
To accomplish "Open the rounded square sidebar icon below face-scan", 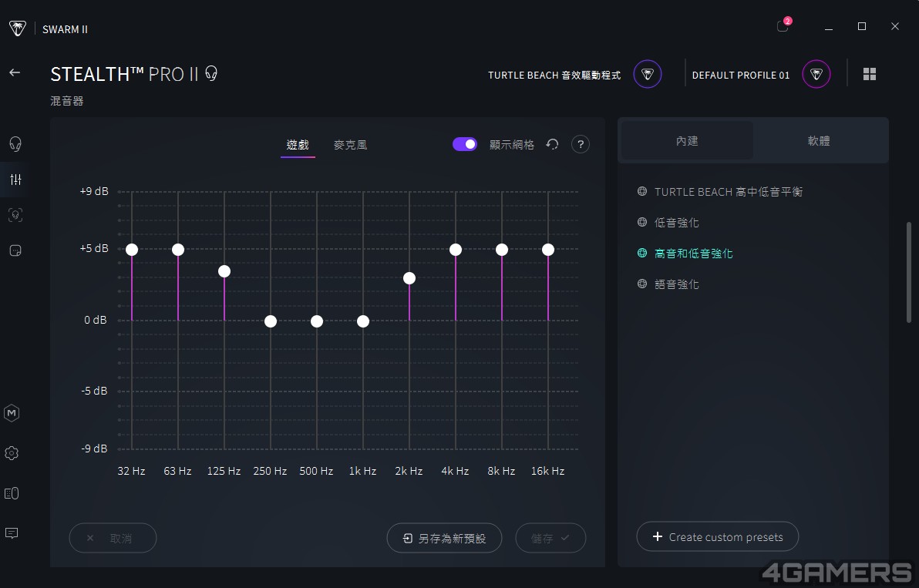I will point(15,250).
